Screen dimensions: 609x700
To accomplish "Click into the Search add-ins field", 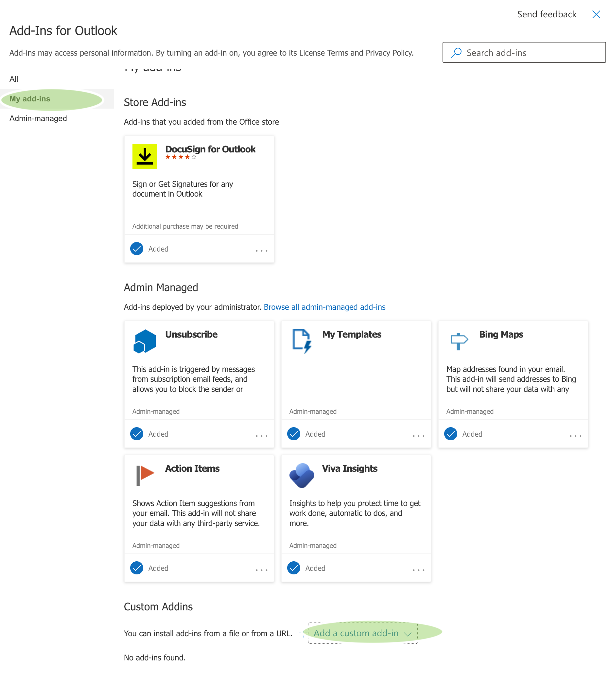I will [x=524, y=52].
